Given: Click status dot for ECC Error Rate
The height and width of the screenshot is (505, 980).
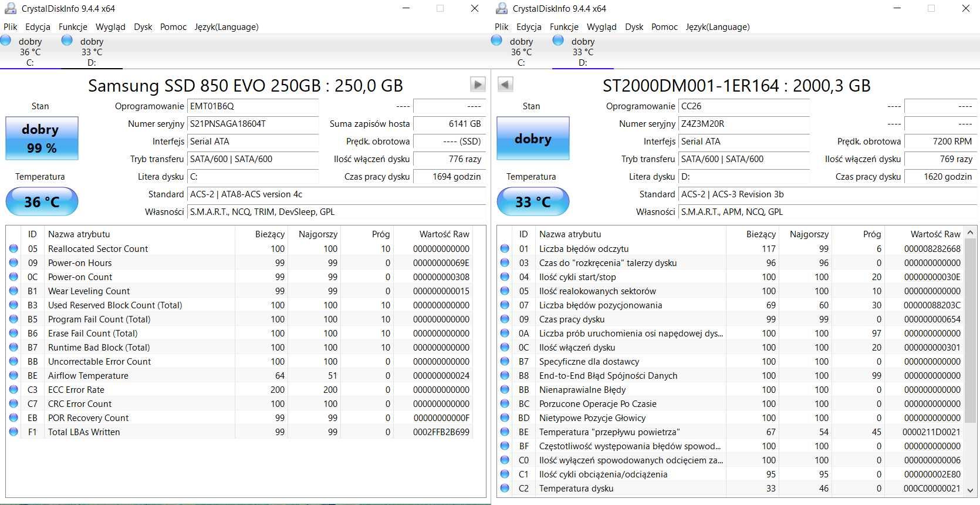Looking at the screenshot, I should tap(13, 389).
